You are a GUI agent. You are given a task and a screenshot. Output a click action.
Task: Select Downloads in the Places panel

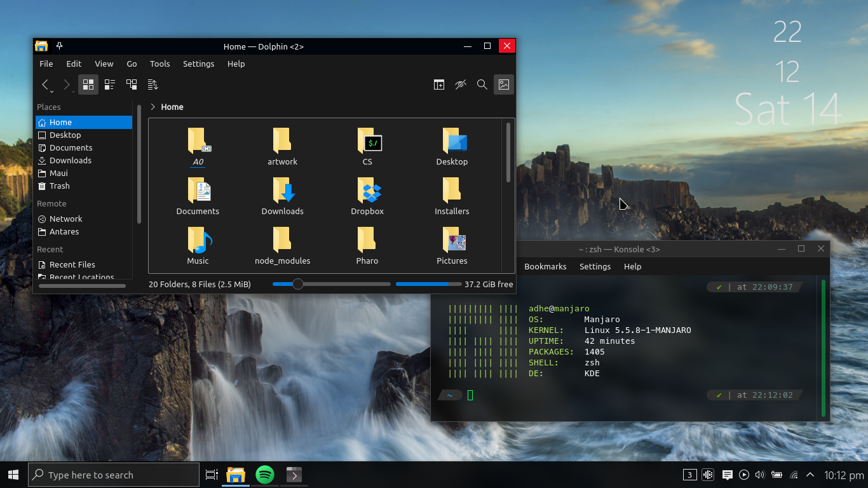(84, 160)
